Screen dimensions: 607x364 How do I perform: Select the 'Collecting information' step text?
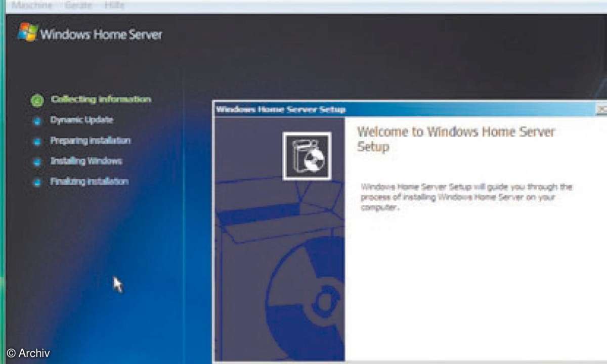tap(101, 99)
